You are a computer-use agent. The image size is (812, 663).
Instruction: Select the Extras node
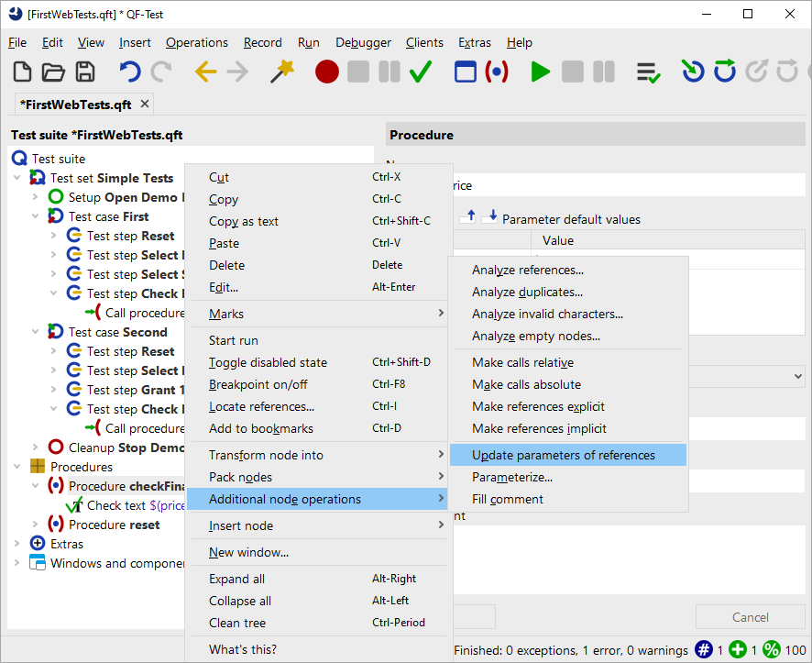coord(67,544)
